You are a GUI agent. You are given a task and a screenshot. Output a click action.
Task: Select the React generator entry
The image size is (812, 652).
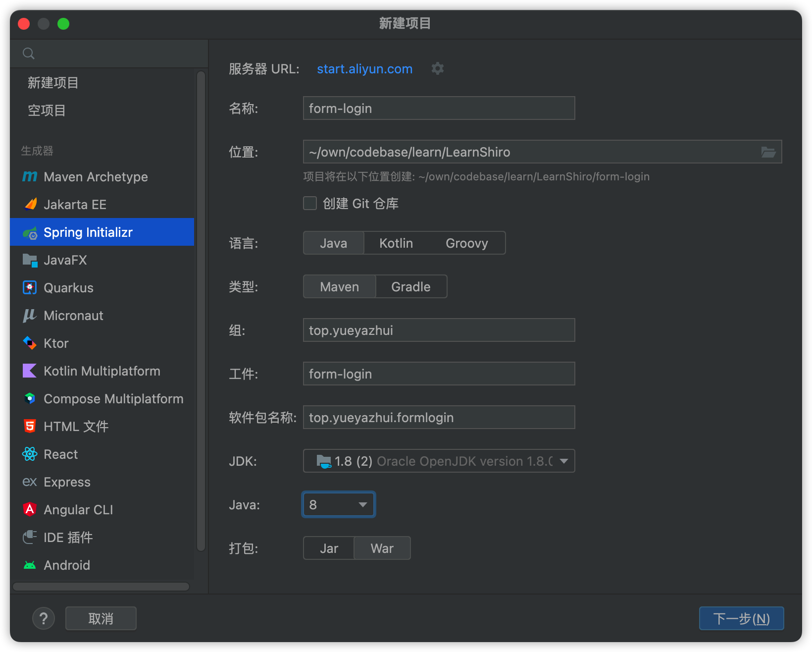click(102, 454)
